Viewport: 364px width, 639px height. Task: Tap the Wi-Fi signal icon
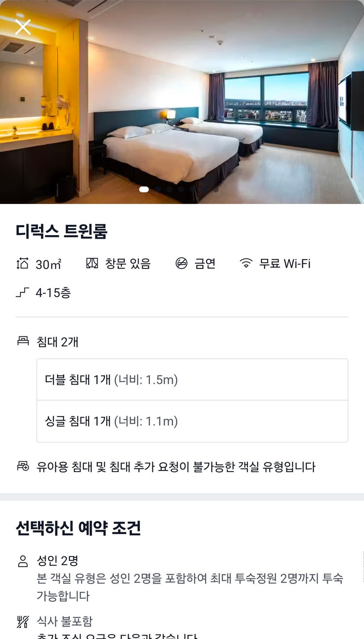(246, 264)
